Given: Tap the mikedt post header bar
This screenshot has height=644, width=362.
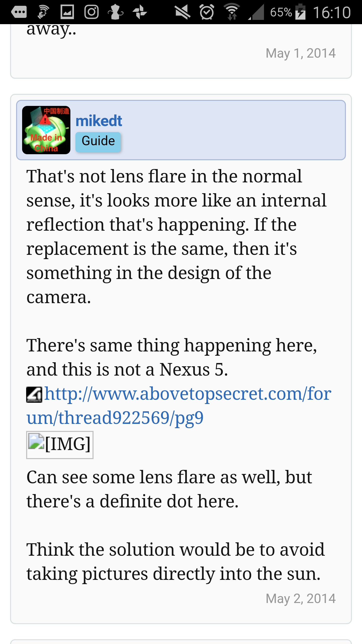Looking at the screenshot, I should (226, 130).
